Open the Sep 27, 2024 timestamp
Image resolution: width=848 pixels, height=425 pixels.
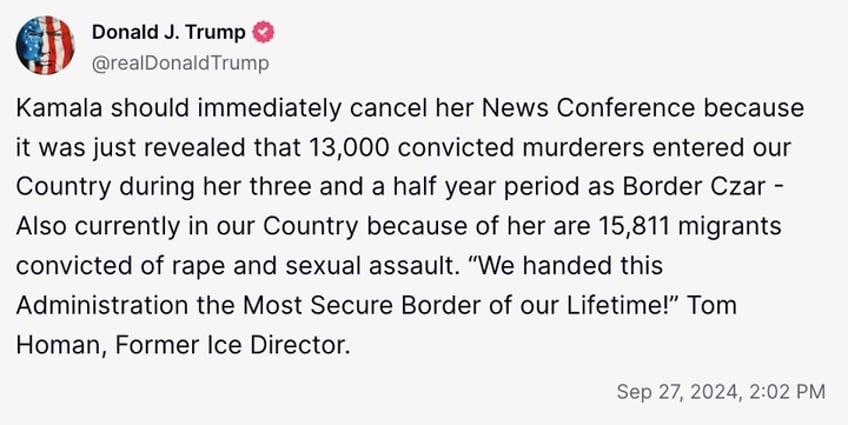pos(721,391)
